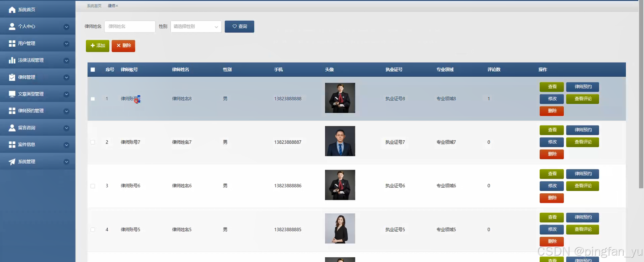Click 删除 in the 律师账号6 row
The height and width of the screenshot is (262, 644).
pos(552,198)
